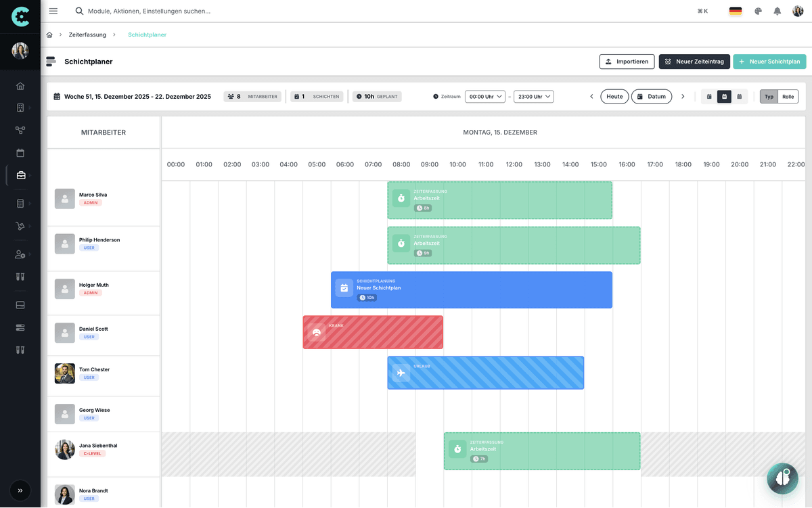The height and width of the screenshot is (508, 812).
Task: Click the Neuer Schichtplan button
Action: pyautogui.click(x=769, y=61)
